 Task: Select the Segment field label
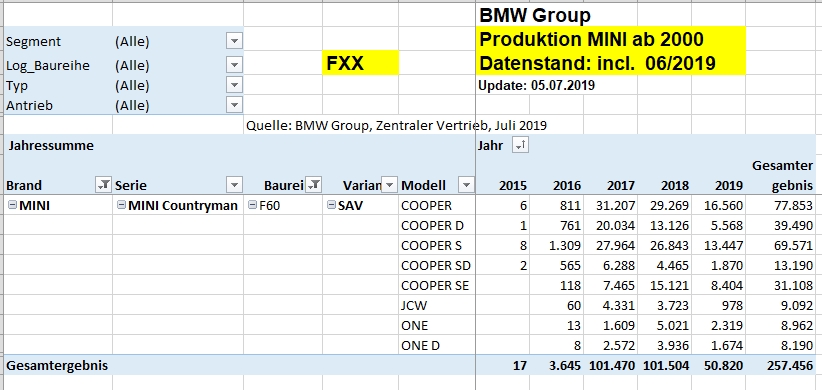click(x=34, y=41)
